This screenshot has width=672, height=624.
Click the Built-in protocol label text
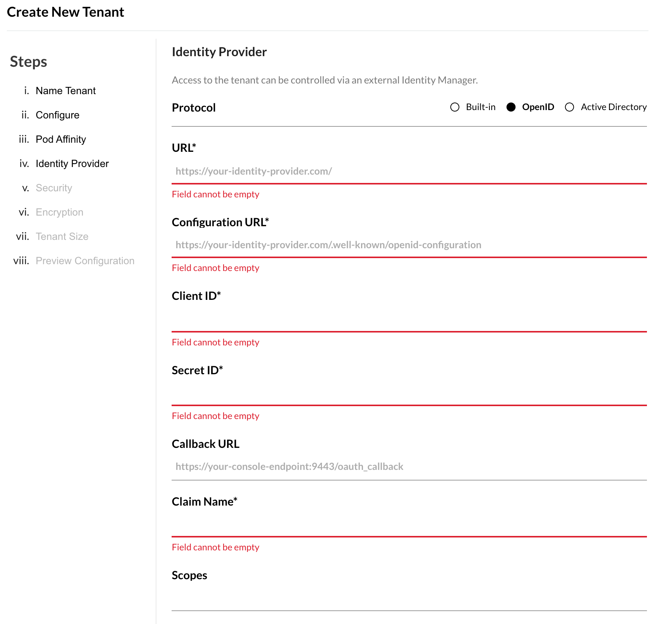481,107
